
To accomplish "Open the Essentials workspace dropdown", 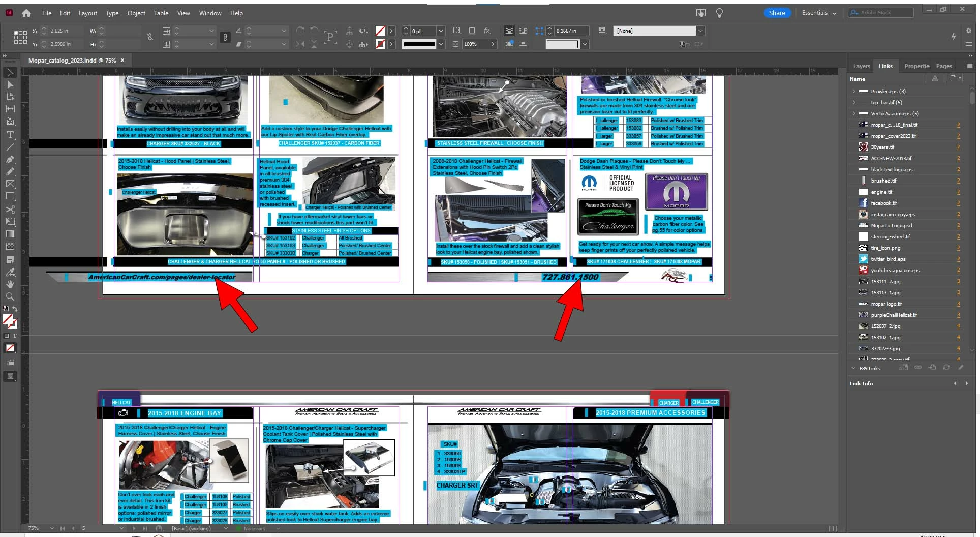I will [818, 13].
